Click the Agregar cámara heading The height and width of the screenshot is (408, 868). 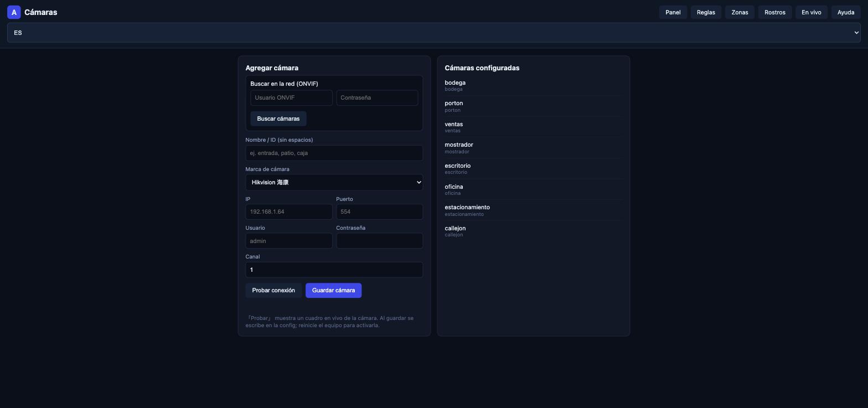point(272,68)
